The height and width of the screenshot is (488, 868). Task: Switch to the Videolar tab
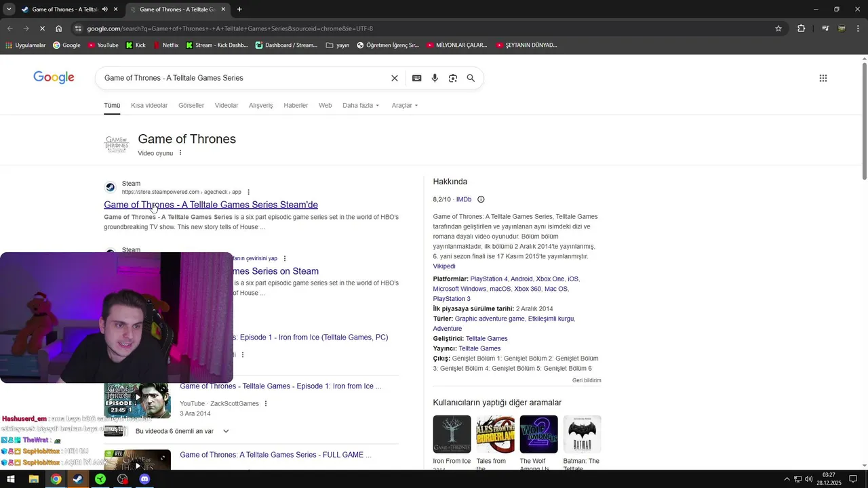tap(226, 105)
